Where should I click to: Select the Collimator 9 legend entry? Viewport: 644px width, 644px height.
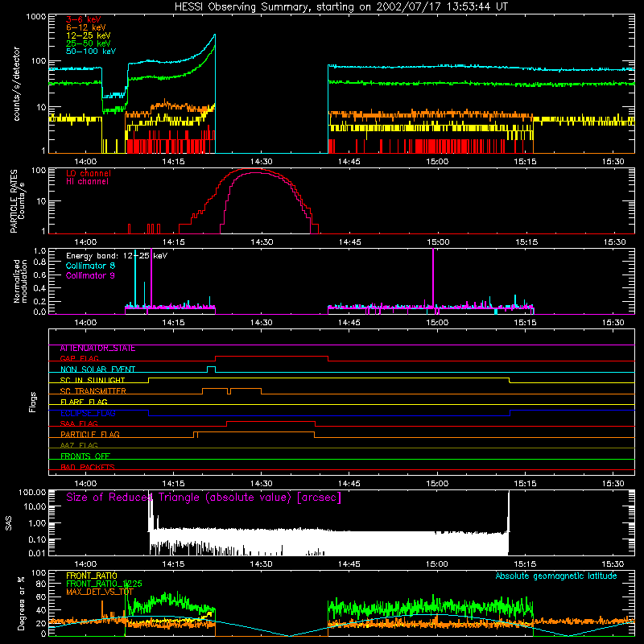click(x=90, y=275)
